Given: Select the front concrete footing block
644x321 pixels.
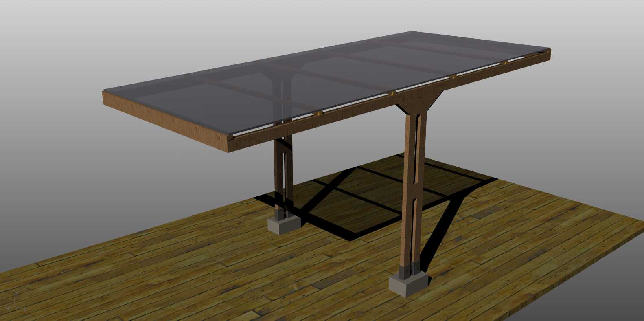Looking at the screenshot, I should [408, 283].
